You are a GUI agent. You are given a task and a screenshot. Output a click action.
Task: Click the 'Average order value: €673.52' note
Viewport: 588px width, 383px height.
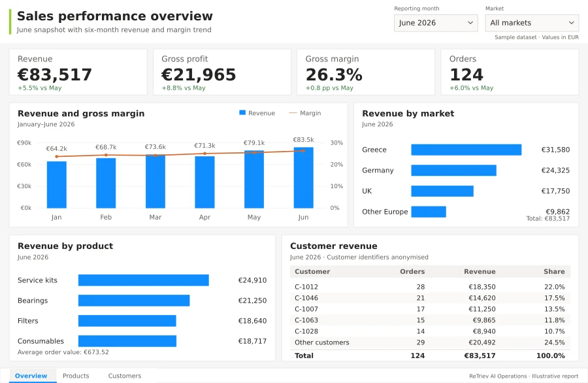click(x=63, y=352)
